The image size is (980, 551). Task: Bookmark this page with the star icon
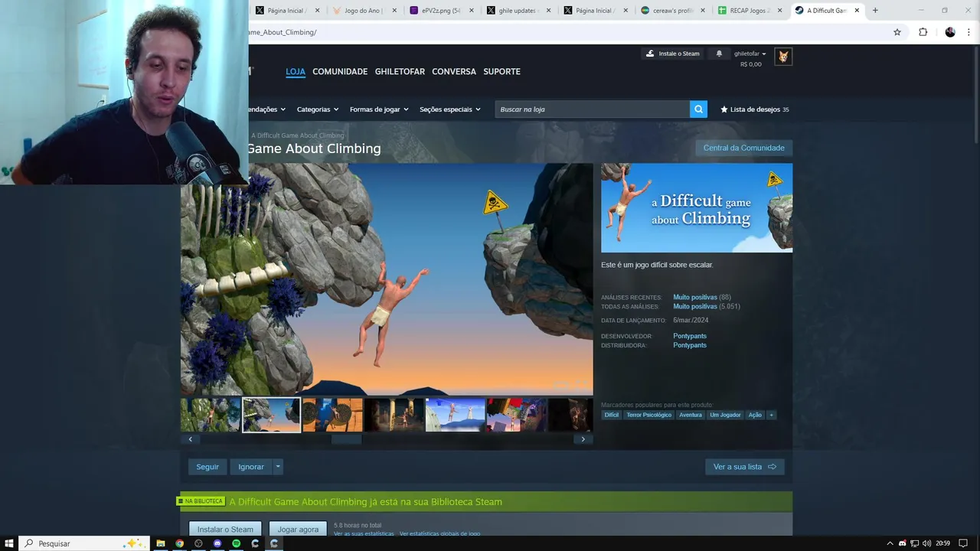tap(897, 32)
